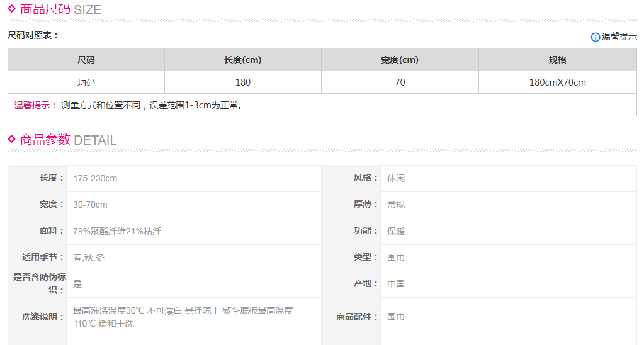Click the 风格 parameter label
This screenshot has width=644, height=345.
click(x=366, y=178)
